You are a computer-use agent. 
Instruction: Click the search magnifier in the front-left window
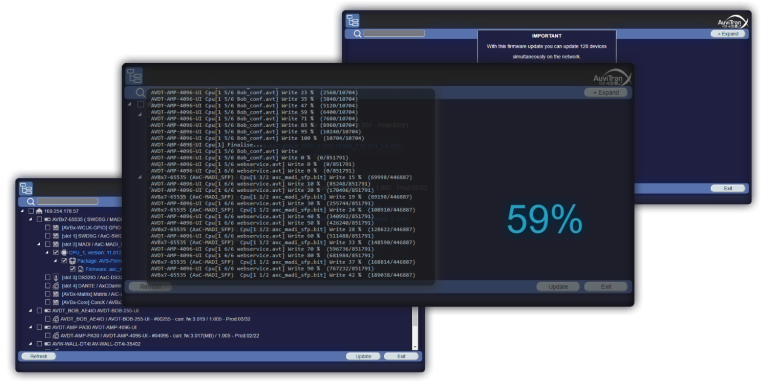(x=31, y=201)
